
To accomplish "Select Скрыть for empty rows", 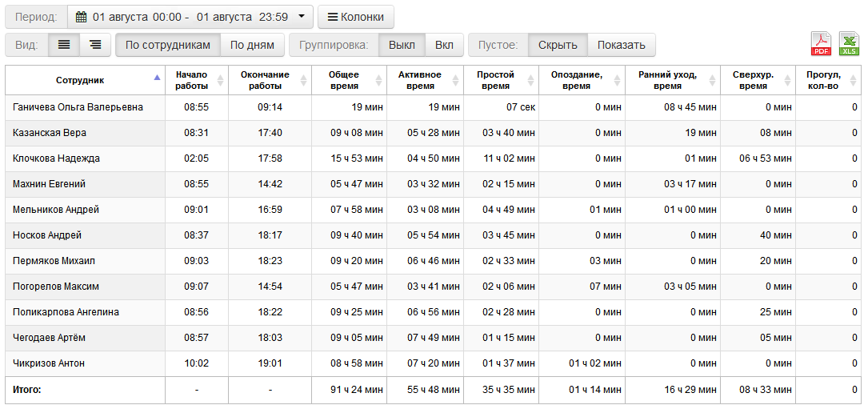I will click(558, 45).
